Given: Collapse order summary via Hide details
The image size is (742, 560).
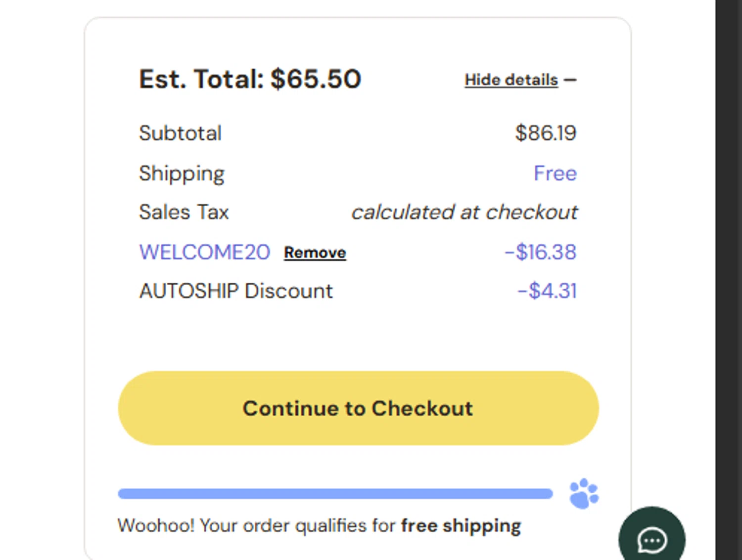Looking at the screenshot, I should click(x=511, y=80).
